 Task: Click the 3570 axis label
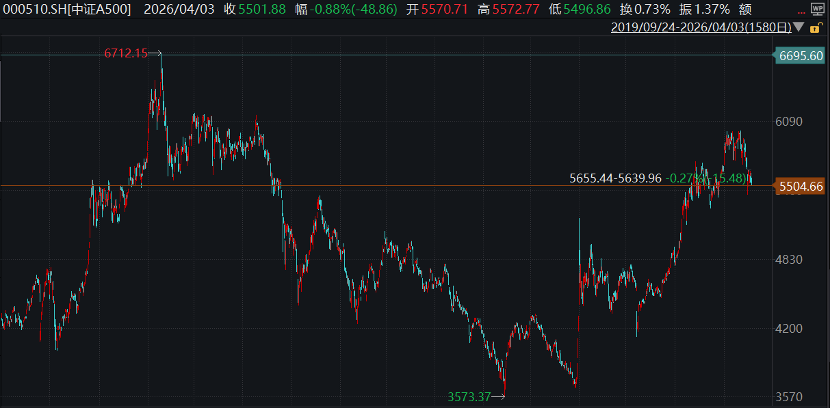click(x=791, y=397)
